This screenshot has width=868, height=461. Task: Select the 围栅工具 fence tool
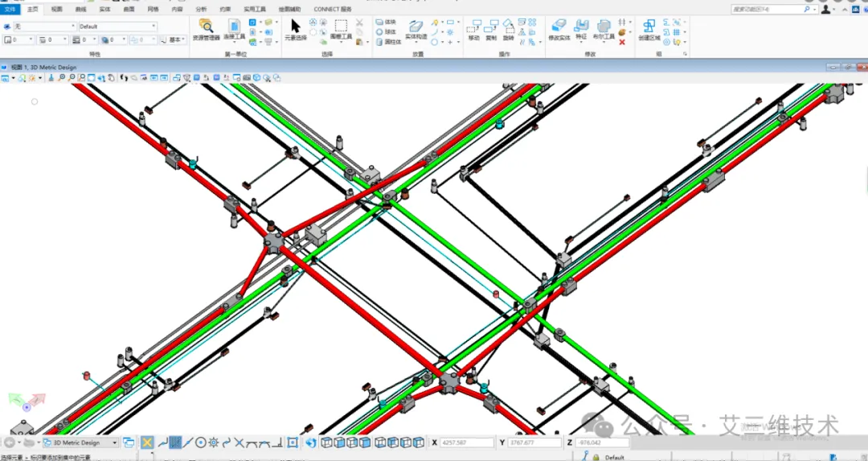[x=341, y=30]
